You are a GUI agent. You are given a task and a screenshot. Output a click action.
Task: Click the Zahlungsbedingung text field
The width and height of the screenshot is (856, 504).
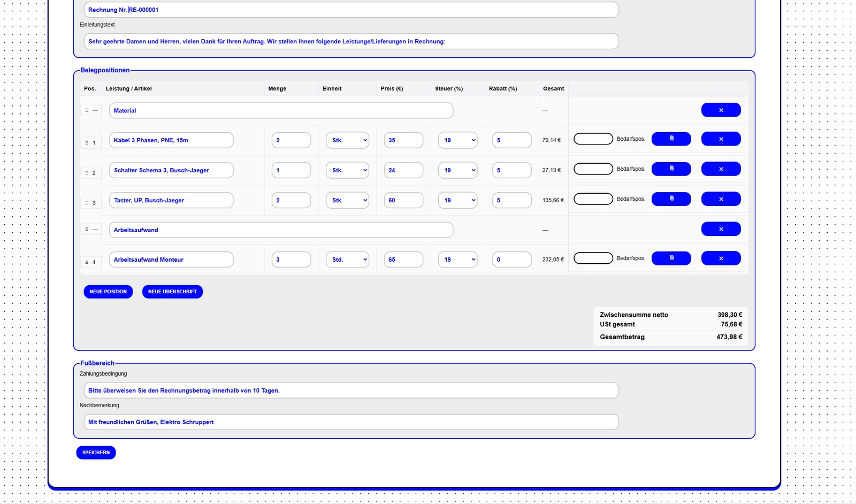351,391
